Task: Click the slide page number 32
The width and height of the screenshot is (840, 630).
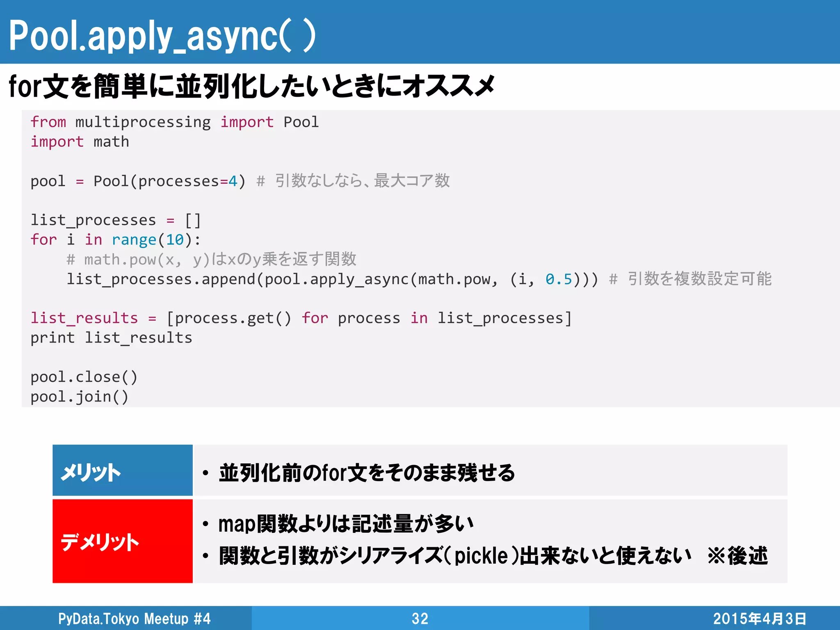Action: (420, 619)
